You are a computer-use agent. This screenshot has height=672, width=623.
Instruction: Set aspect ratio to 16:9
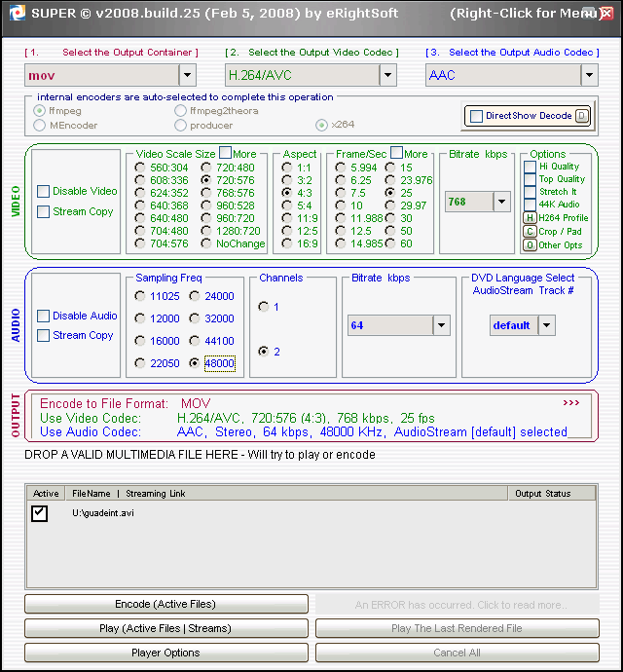pos(287,244)
